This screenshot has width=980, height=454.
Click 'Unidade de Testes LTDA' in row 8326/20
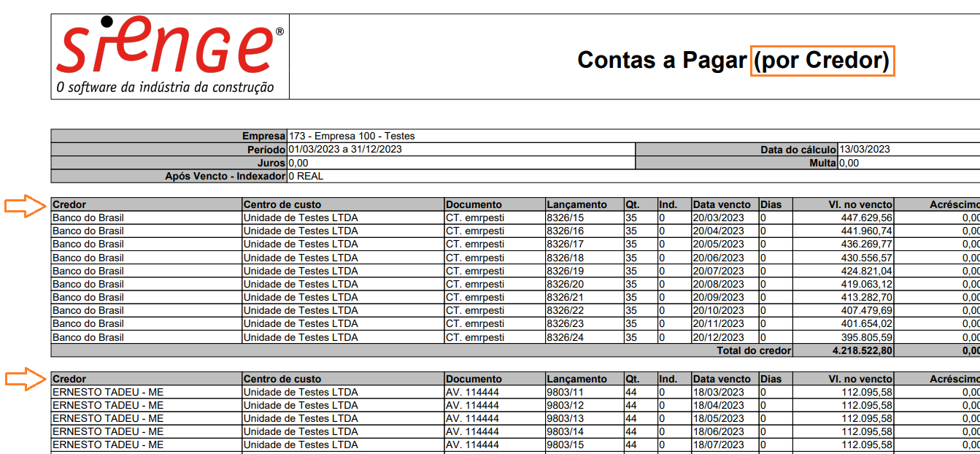pos(301,284)
